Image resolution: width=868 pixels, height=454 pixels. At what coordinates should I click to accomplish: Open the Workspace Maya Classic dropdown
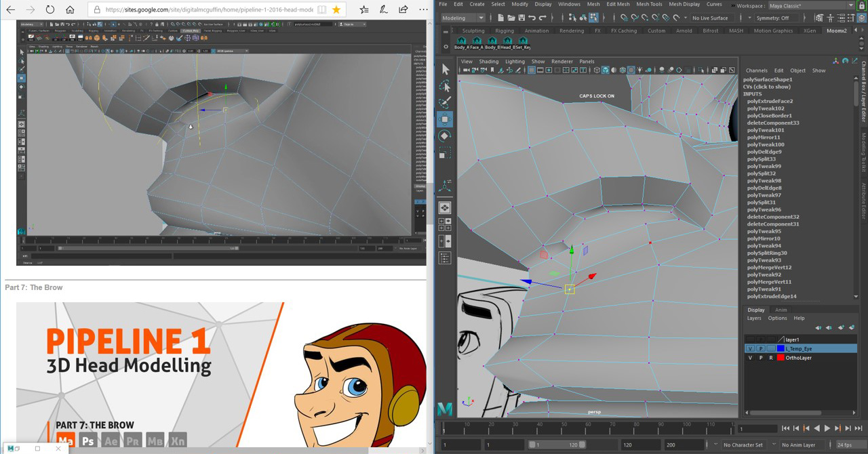(811, 5)
